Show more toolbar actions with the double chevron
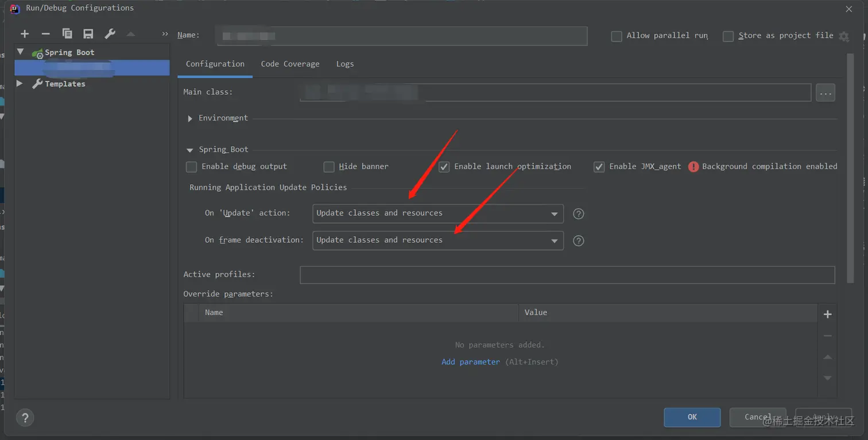Image resolution: width=868 pixels, height=440 pixels. coord(165,34)
